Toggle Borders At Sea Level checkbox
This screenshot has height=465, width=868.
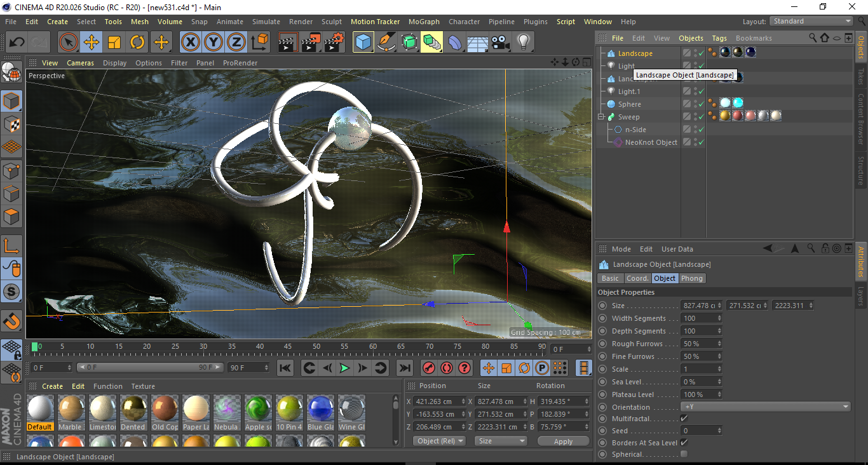[684, 442]
